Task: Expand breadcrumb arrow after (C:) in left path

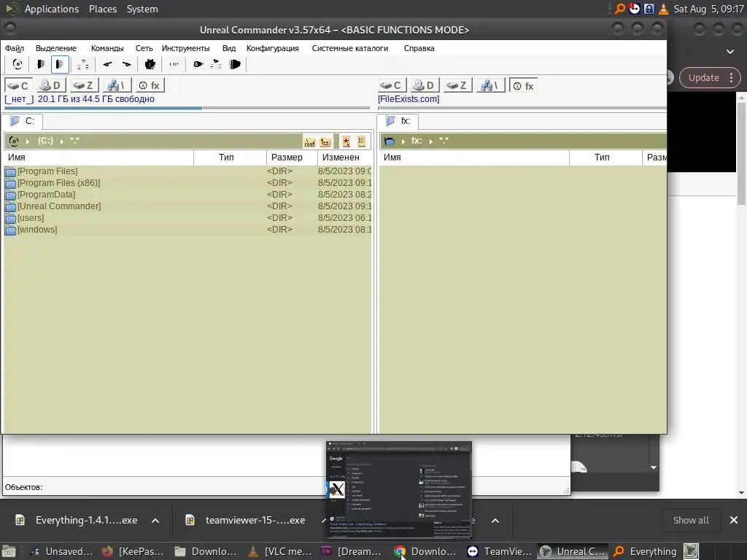Action: click(x=61, y=141)
